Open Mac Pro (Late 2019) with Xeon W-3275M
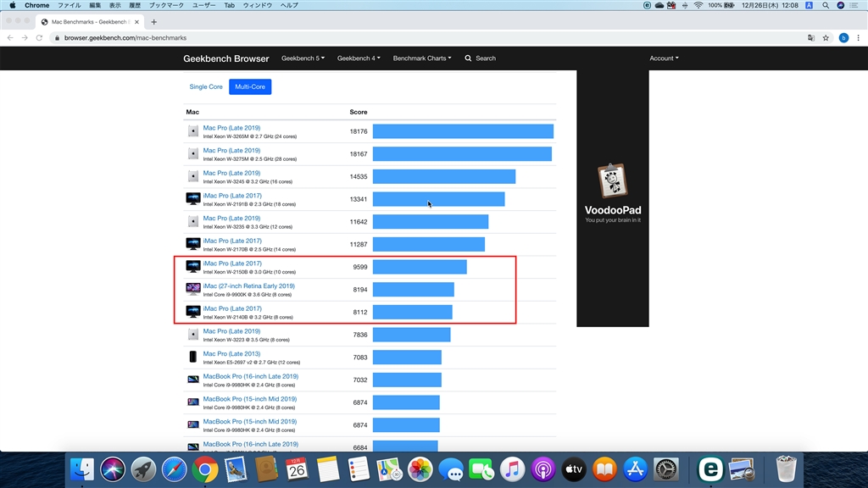 pos(231,151)
